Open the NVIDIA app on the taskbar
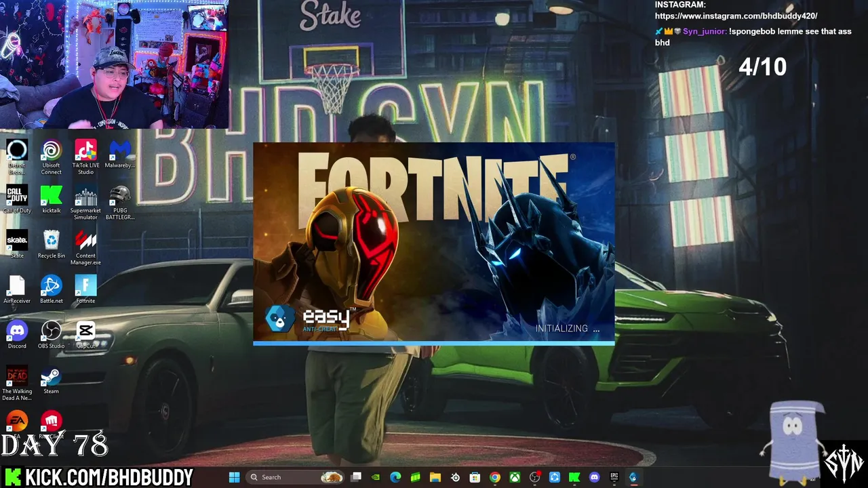The height and width of the screenshot is (488, 868). coord(376,477)
